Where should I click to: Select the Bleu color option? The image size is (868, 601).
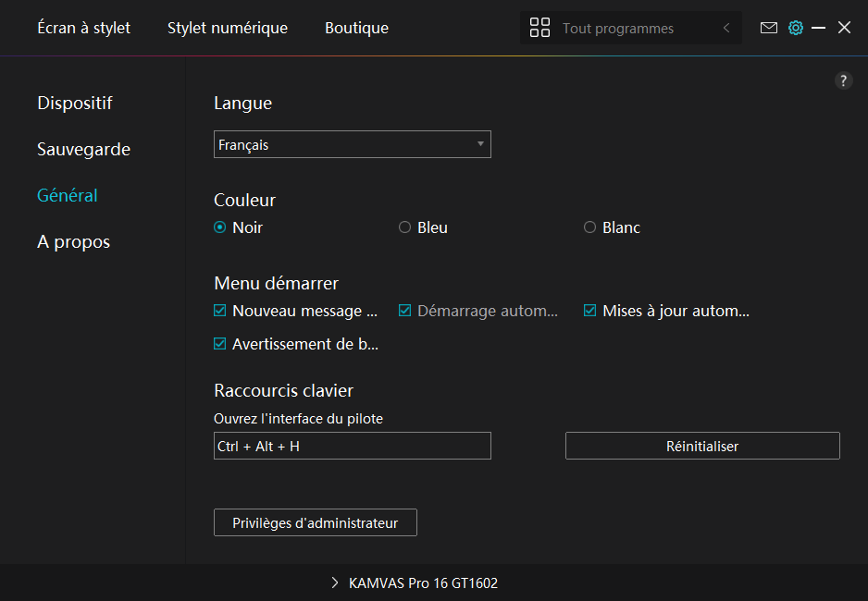(x=404, y=227)
